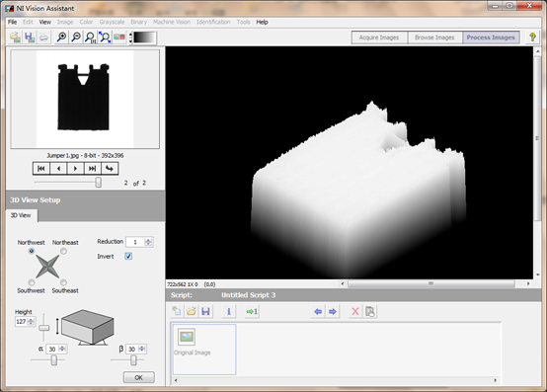
Task: Click the Zoom In magnifier icon
Action: (62, 37)
